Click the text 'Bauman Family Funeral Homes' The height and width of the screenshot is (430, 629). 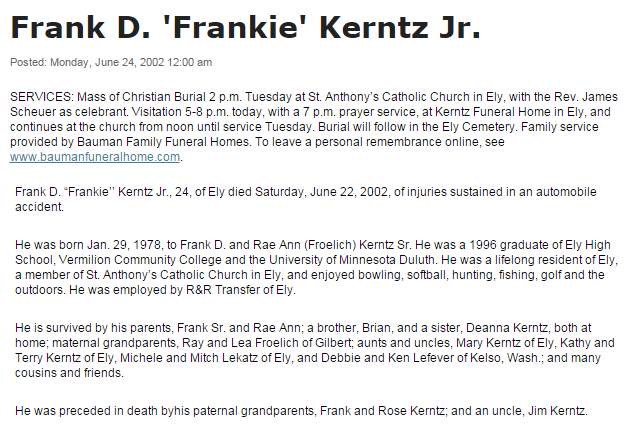tap(163, 142)
